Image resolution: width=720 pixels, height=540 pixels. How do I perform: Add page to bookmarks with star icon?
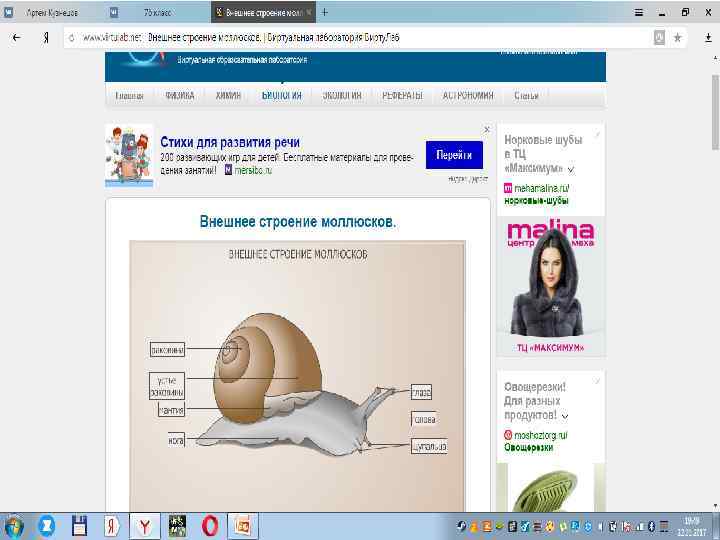point(678,38)
